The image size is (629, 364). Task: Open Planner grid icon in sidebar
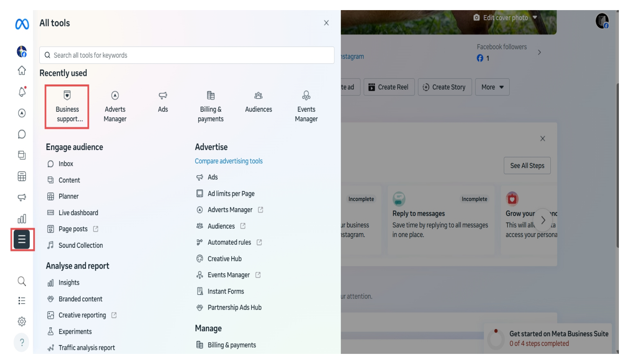click(22, 176)
